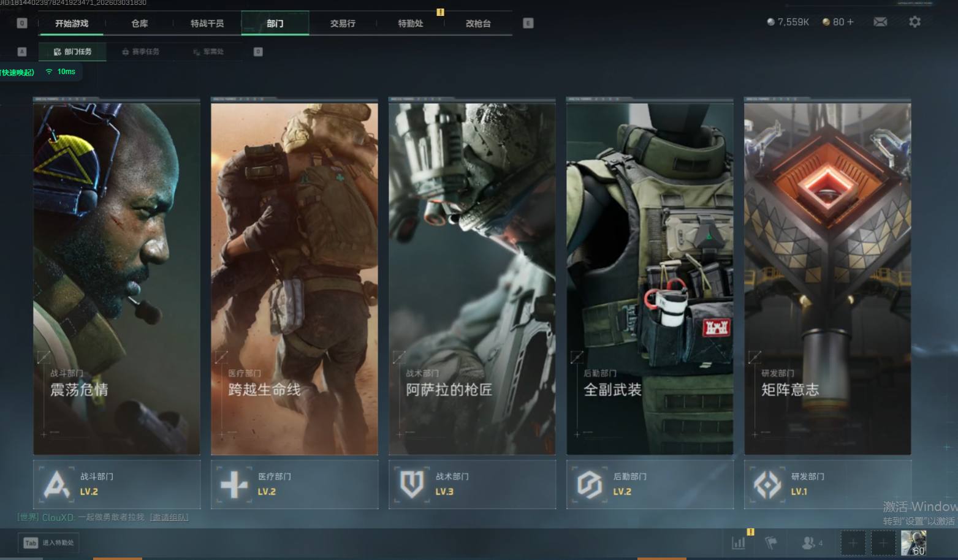Open the mail envelope icon

click(880, 22)
